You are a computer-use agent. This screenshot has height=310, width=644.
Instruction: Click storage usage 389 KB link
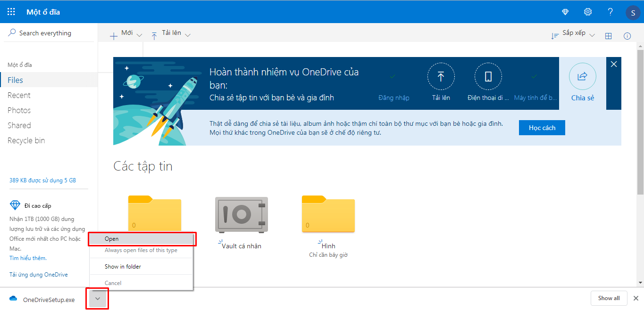click(42, 180)
